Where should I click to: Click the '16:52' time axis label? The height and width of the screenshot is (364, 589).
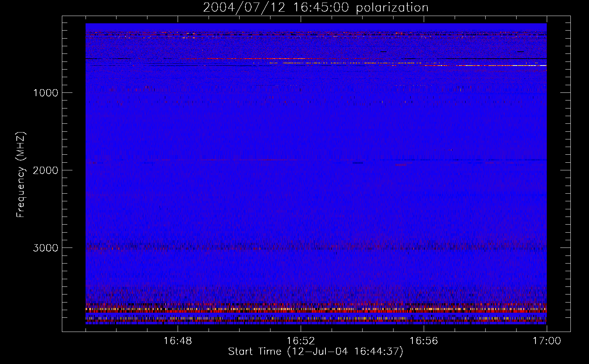pyautogui.click(x=301, y=341)
